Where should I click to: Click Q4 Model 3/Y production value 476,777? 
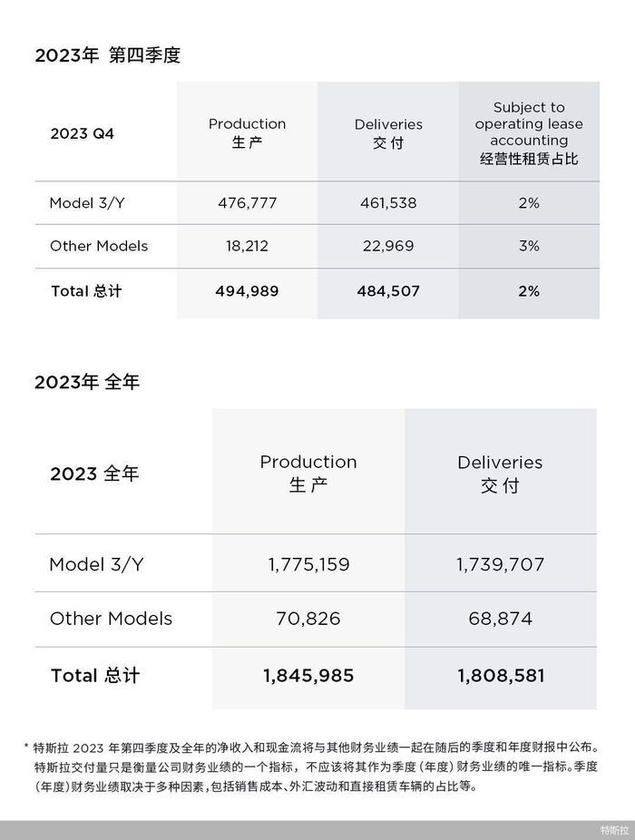247,203
